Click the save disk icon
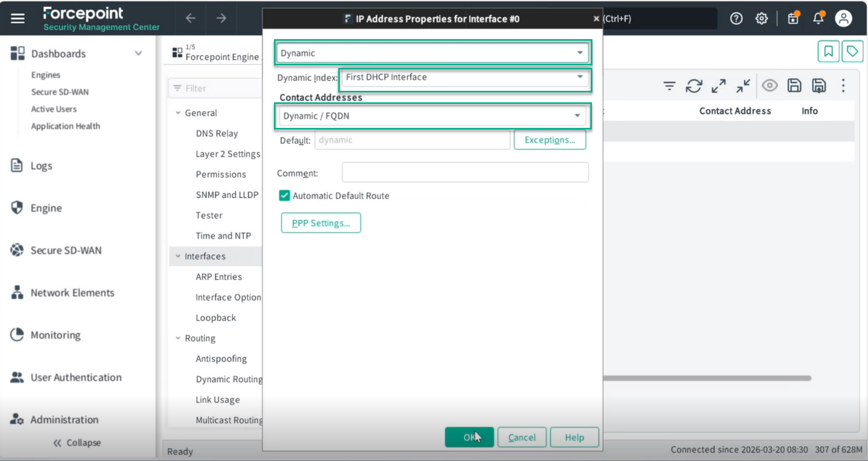 click(794, 86)
